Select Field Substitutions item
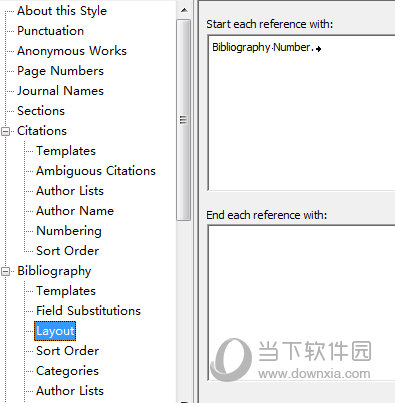 89,311
